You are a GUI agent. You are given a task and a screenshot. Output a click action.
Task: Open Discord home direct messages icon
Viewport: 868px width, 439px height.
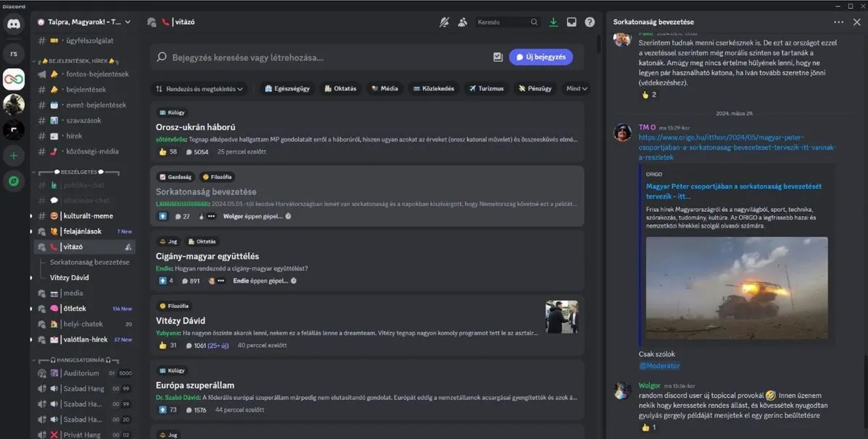(x=14, y=24)
